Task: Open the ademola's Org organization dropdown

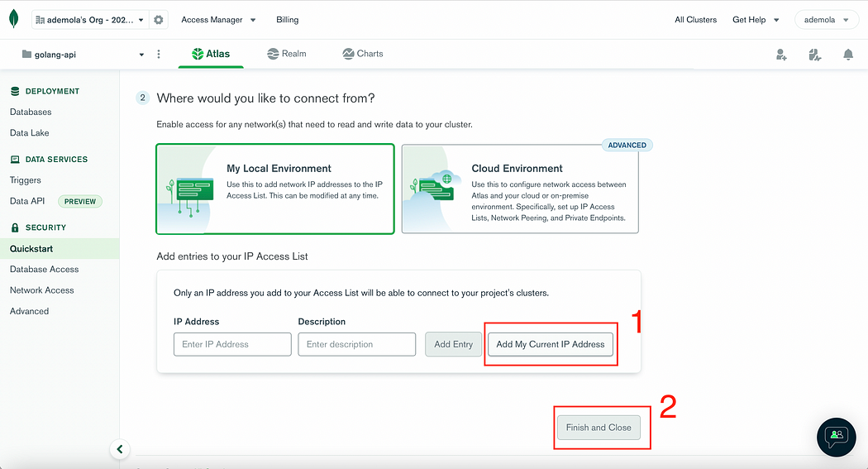Action: click(89, 20)
